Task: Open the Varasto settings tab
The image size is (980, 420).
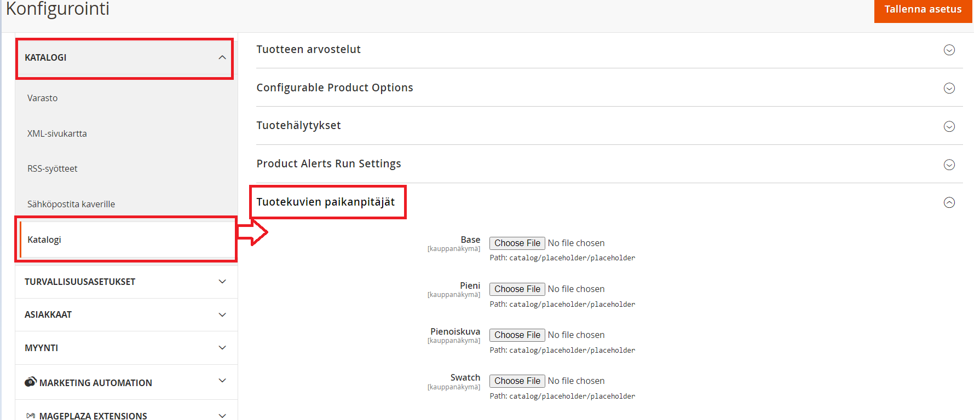Action: coord(43,98)
